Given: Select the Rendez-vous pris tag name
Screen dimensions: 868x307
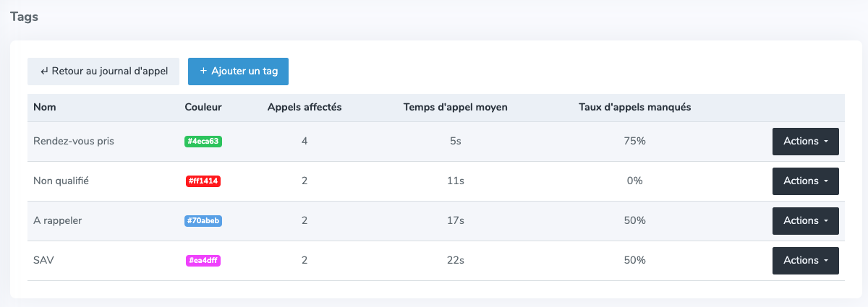Looking at the screenshot, I should (74, 142).
